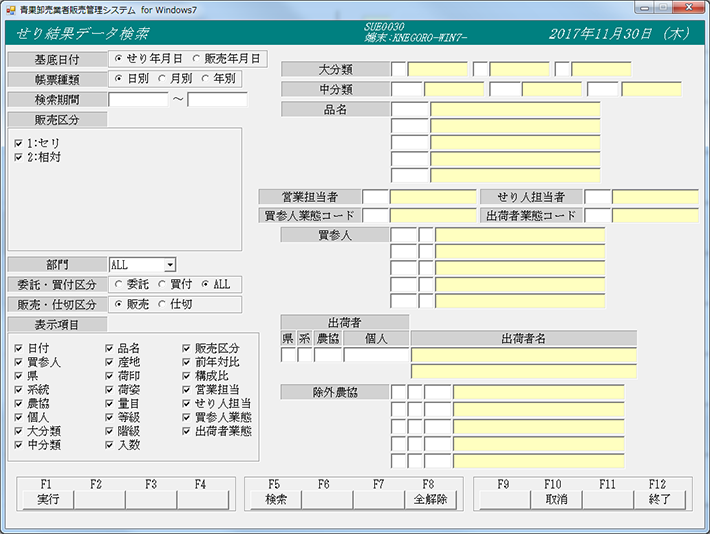Click the 検索 (F5) button
The width and height of the screenshot is (710, 534).
coord(276,499)
